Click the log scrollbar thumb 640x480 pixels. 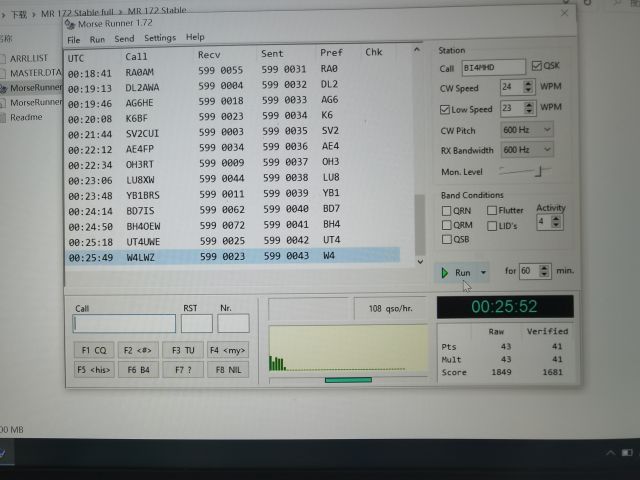click(420, 224)
